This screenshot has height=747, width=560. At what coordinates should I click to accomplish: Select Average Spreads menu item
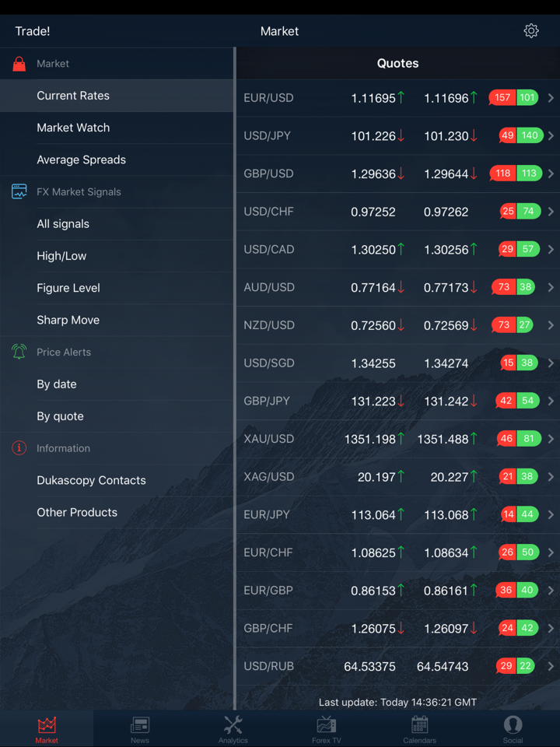point(81,160)
